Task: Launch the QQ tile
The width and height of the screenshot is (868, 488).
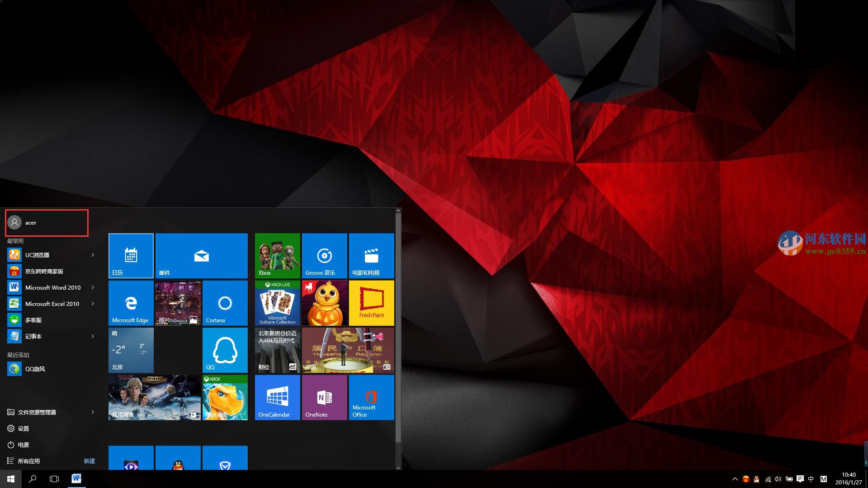Action: pos(225,350)
